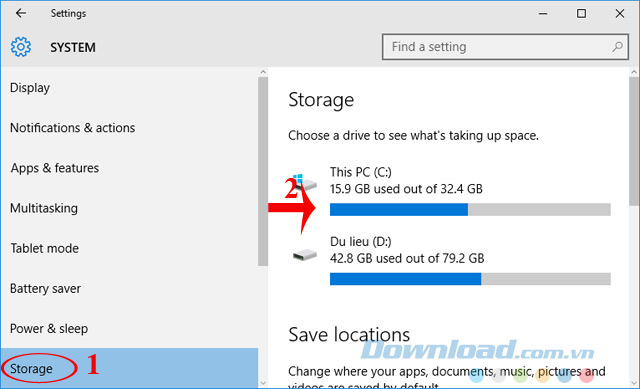Click the back arrow in Settings
The image size is (640, 389).
coord(21,13)
